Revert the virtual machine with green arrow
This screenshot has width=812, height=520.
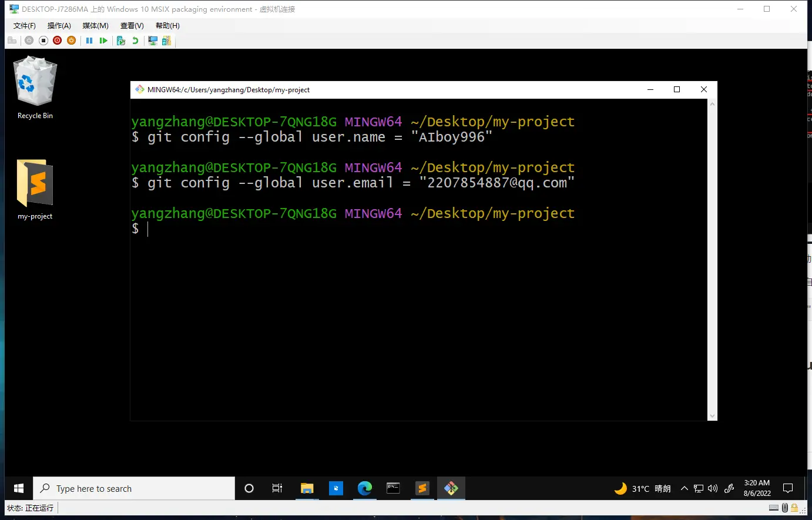pyautogui.click(x=135, y=41)
